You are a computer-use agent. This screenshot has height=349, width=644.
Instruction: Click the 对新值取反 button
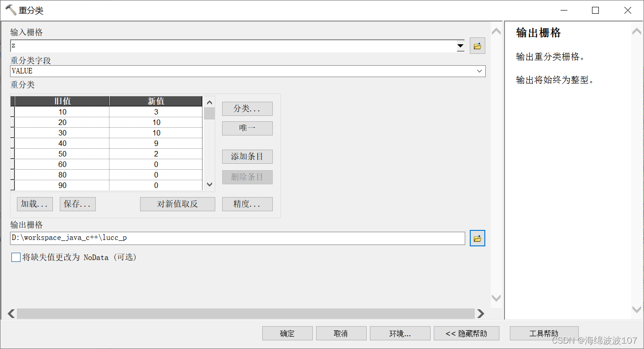point(177,204)
